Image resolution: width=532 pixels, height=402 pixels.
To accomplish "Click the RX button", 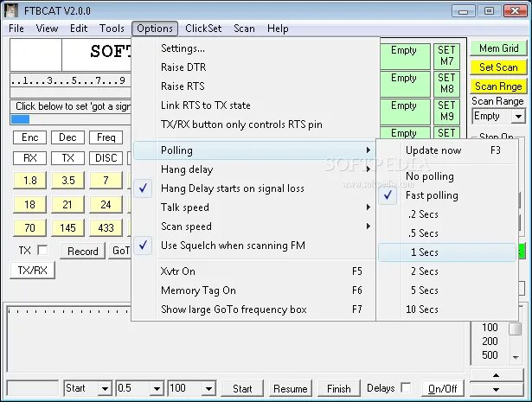I will click(x=30, y=158).
